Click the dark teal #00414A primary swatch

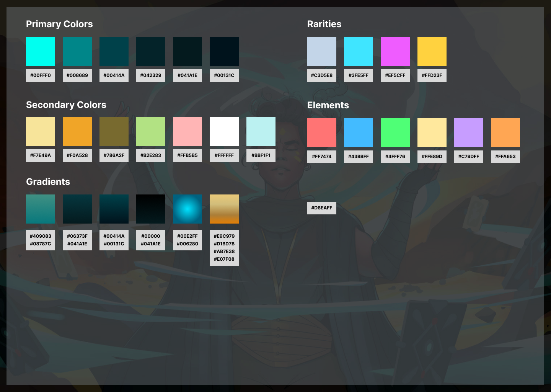pyautogui.click(x=114, y=51)
